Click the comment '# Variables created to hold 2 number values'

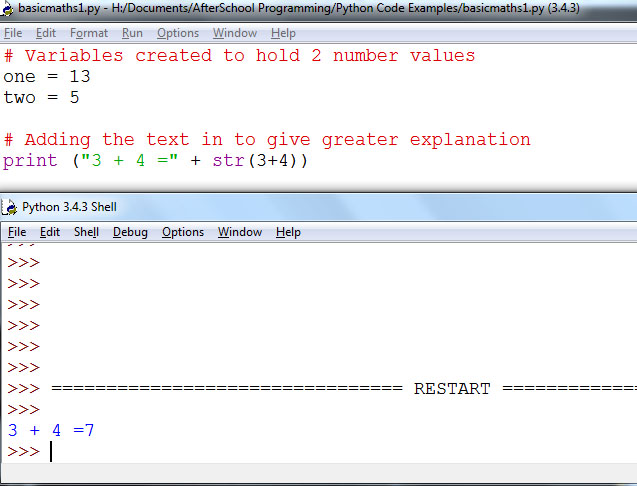[x=239, y=55]
